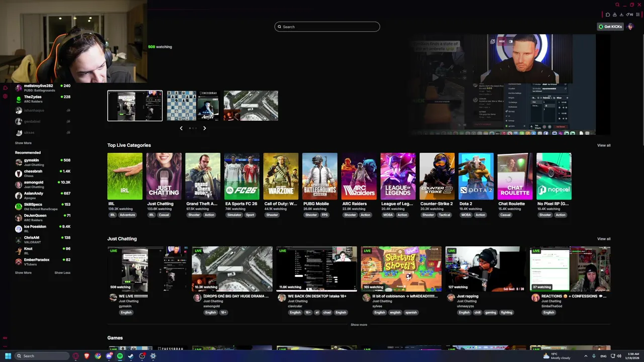The width and height of the screenshot is (644, 362).
Task: Click FPS tag under PUBG Mobile
Action: (x=325, y=215)
